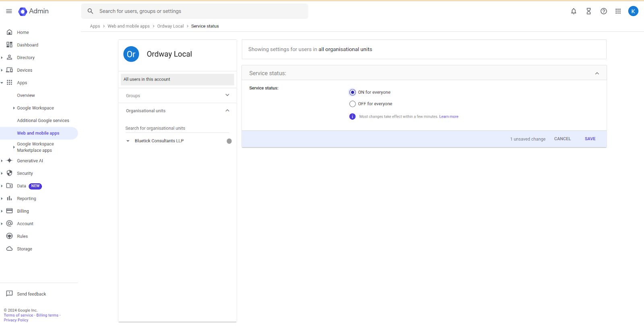The height and width of the screenshot is (327, 644).
Task: Open Terms of service link
Action: [19, 315]
